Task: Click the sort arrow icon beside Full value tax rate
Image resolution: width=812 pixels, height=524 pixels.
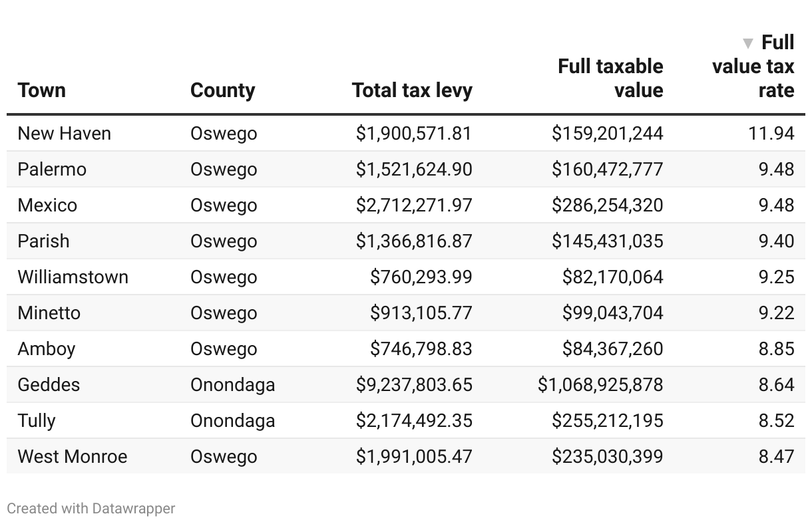Action: pyautogui.click(x=748, y=43)
